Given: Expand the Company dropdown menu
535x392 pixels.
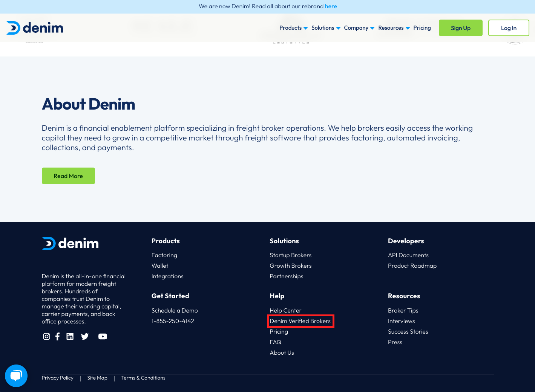Looking at the screenshot, I should point(359,28).
